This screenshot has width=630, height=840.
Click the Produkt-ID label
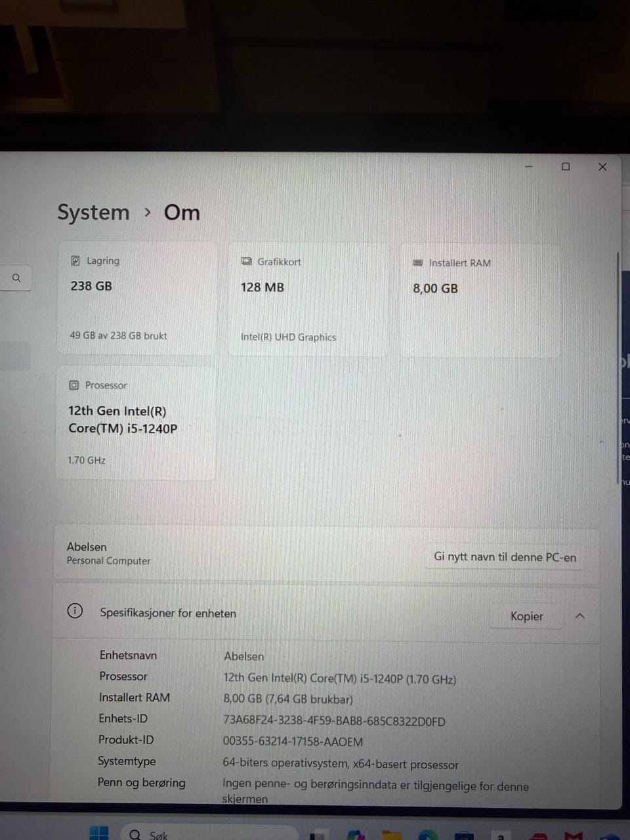point(126,740)
